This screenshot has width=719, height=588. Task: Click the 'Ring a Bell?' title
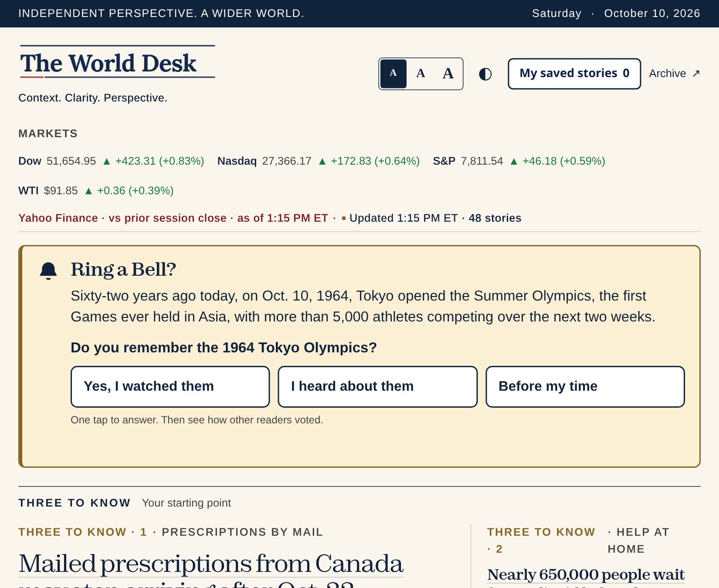click(123, 270)
